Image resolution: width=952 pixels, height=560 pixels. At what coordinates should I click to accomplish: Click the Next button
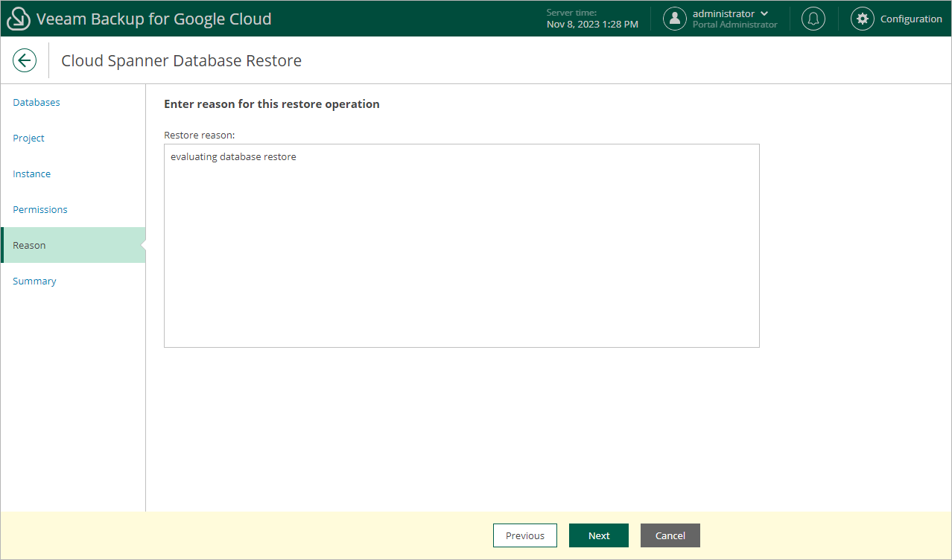click(x=599, y=535)
